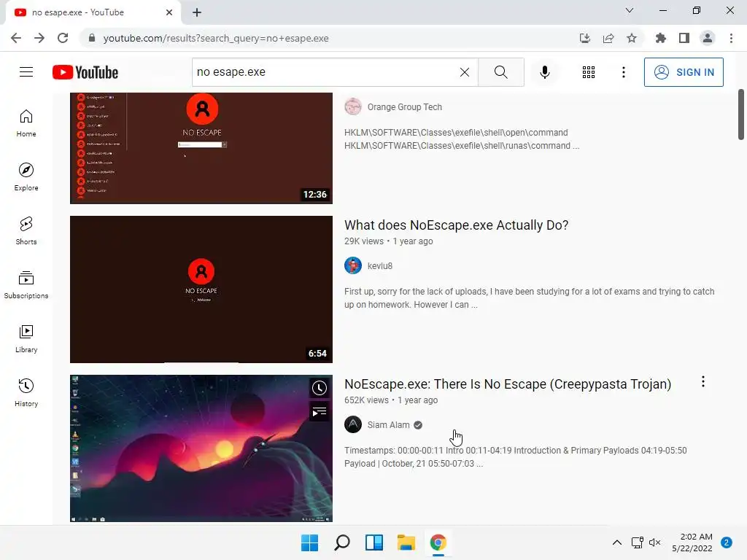Open the YouTube apps grid

(589, 72)
